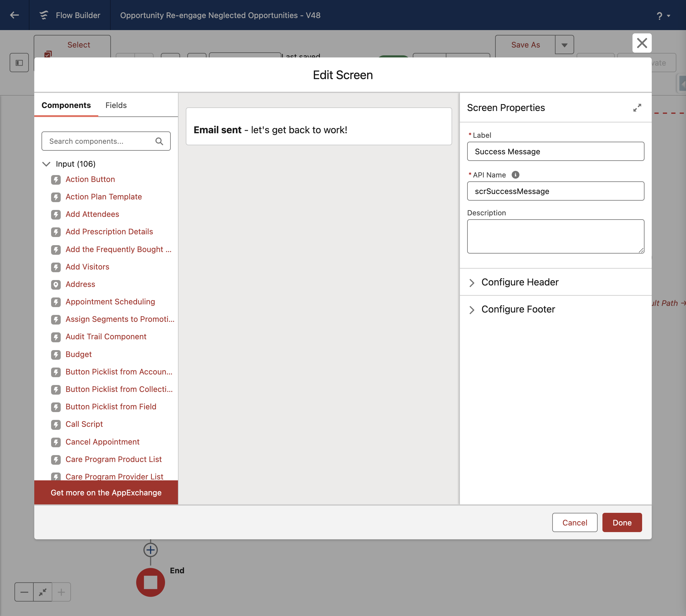
Task: Click the API Name field scrSuccessMessage
Action: [556, 191]
